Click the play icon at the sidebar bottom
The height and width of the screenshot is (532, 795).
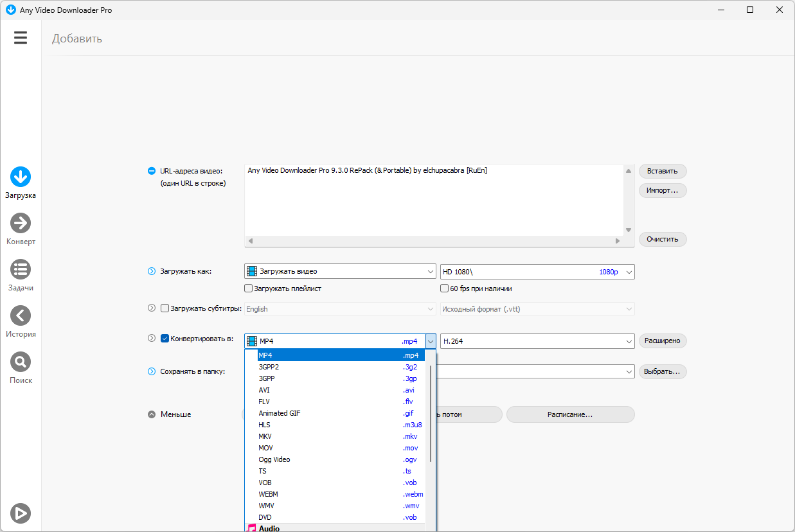[x=21, y=513]
